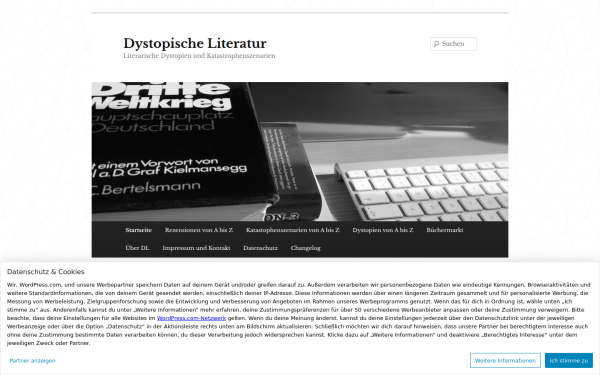The height and width of the screenshot is (375, 600).
Task: Focus the Suchen search field
Action: (453, 44)
